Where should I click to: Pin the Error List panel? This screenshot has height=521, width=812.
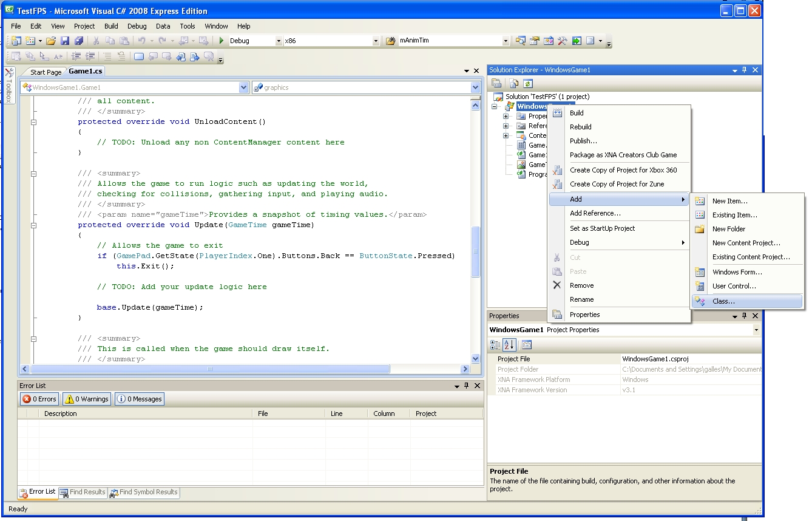[466, 386]
